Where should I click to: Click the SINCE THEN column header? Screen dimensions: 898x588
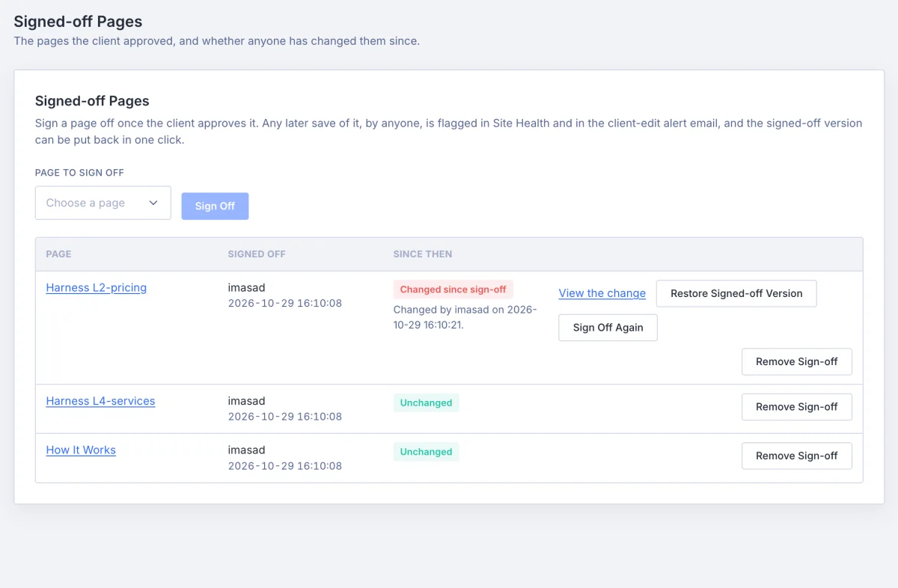[x=423, y=254]
